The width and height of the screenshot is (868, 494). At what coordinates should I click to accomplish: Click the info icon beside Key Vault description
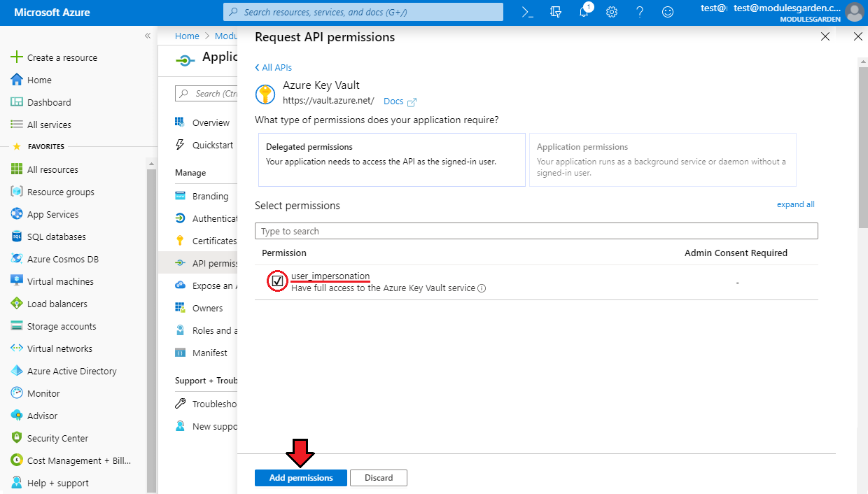point(482,288)
